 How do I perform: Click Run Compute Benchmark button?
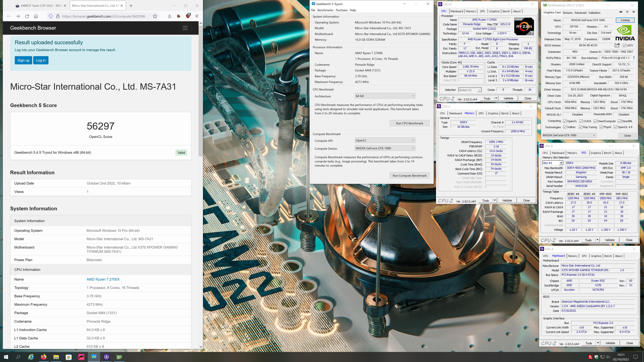click(x=410, y=175)
